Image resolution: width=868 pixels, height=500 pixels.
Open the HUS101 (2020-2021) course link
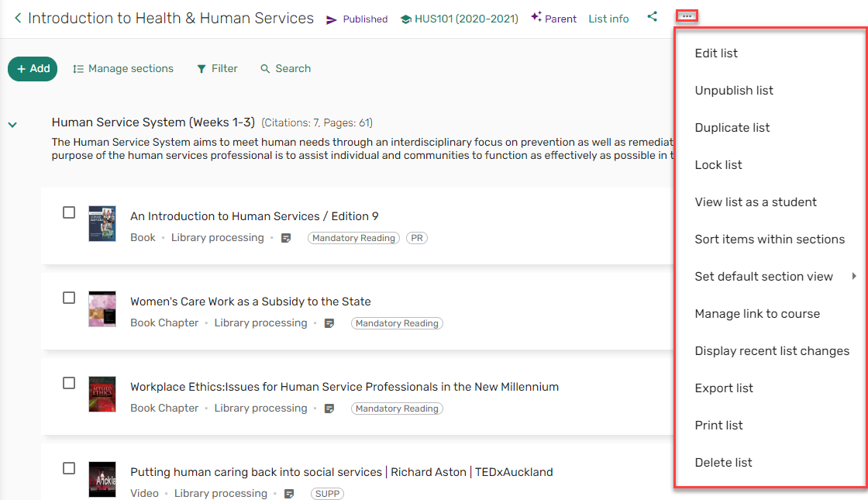point(460,19)
